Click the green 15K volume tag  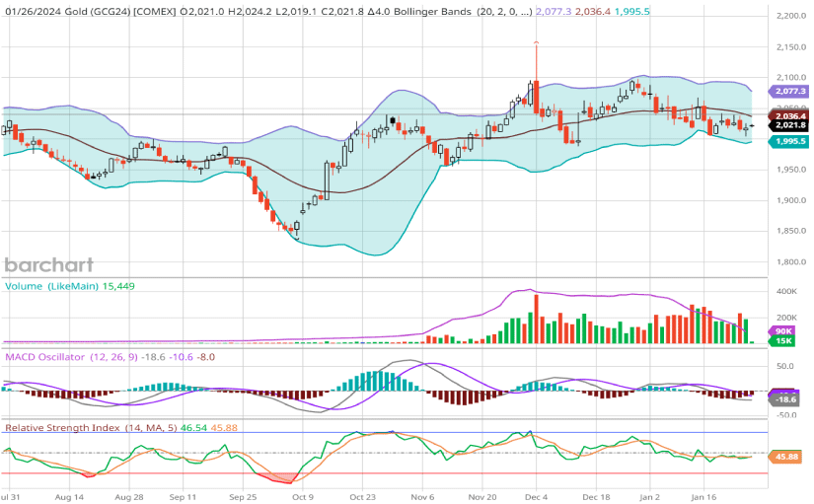(785, 340)
